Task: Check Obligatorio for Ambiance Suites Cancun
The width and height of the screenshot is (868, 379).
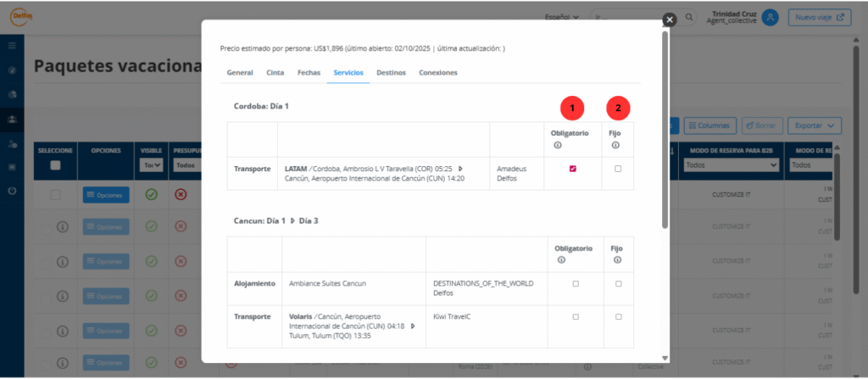Action: point(576,284)
